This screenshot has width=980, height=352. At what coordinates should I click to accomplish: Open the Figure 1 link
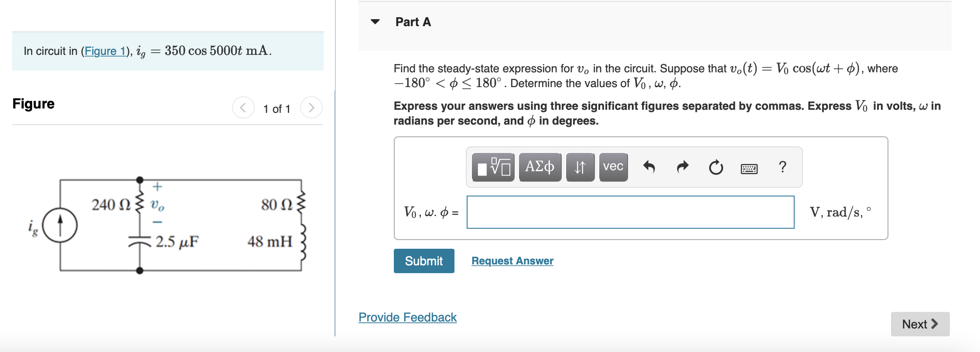[x=105, y=51]
